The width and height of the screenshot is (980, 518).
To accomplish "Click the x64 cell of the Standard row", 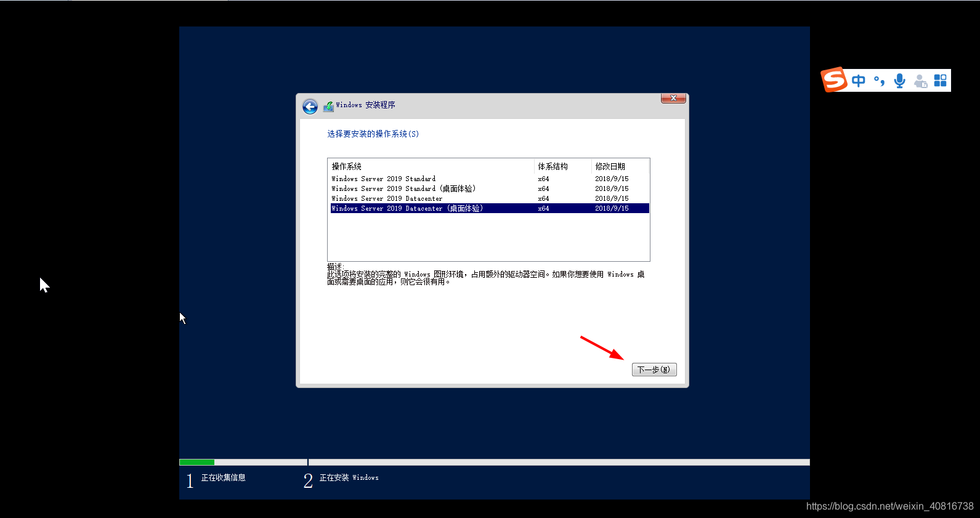I will (x=543, y=179).
